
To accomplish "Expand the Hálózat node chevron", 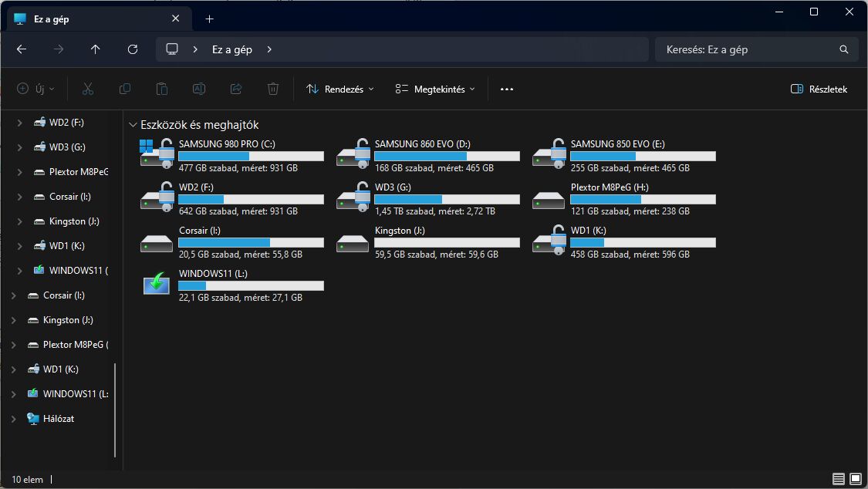I will point(13,419).
